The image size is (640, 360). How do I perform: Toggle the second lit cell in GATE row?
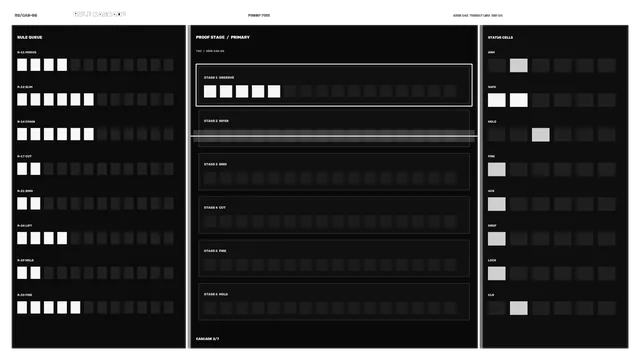[x=518, y=100]
